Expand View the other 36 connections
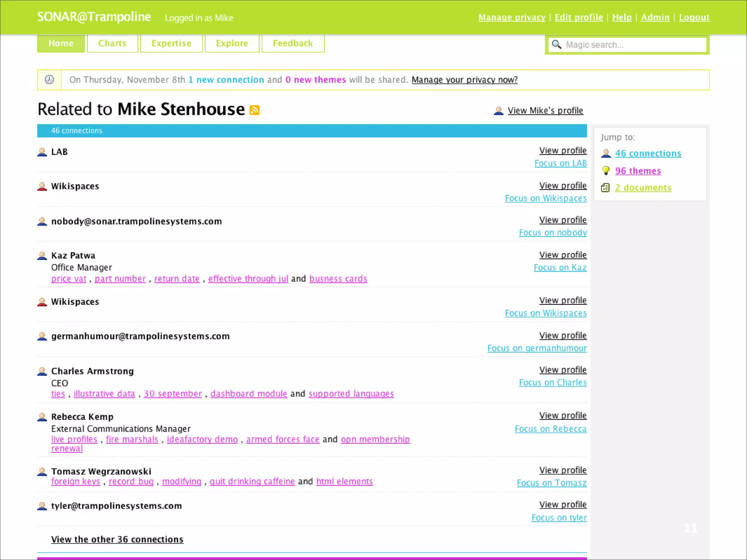Viewport: 747px width, 560px height. 117,539
